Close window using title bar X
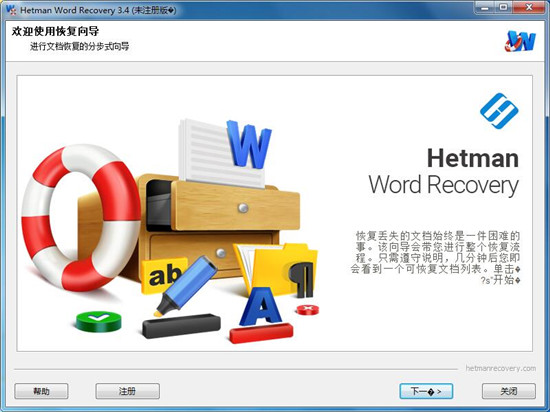Viewport: 550px width, 412px height. [x=529, y=8]
